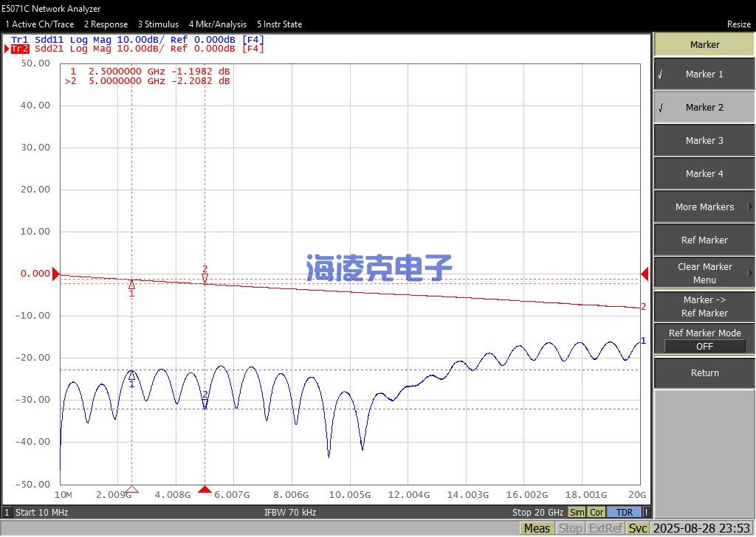The height and width of the screenshot is (537, 756).
Task: Click the date and time display
Action: tap(701, 528)
